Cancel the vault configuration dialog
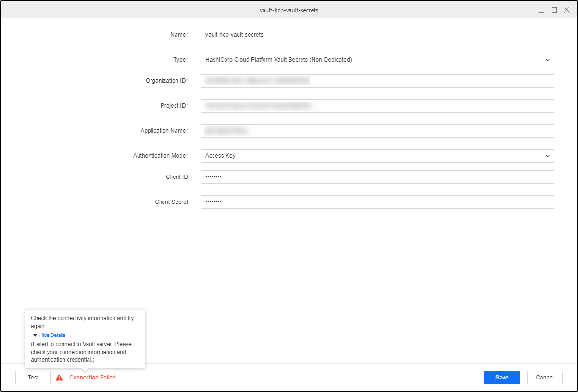This screenshot has width=578, height=392. [544, 378]
